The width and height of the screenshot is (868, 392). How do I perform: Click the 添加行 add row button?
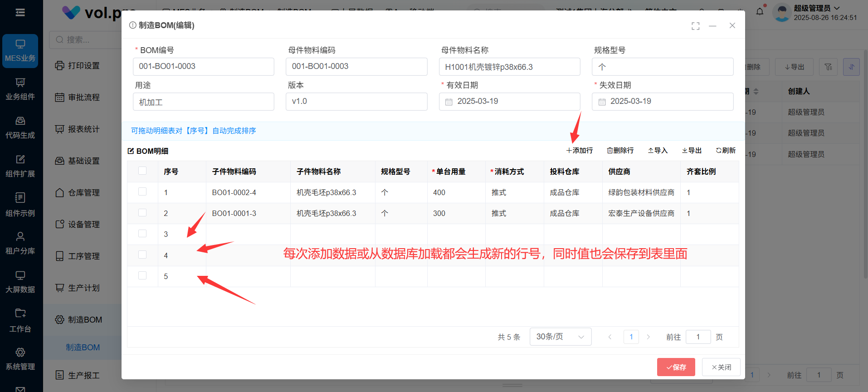pos(579,151)
